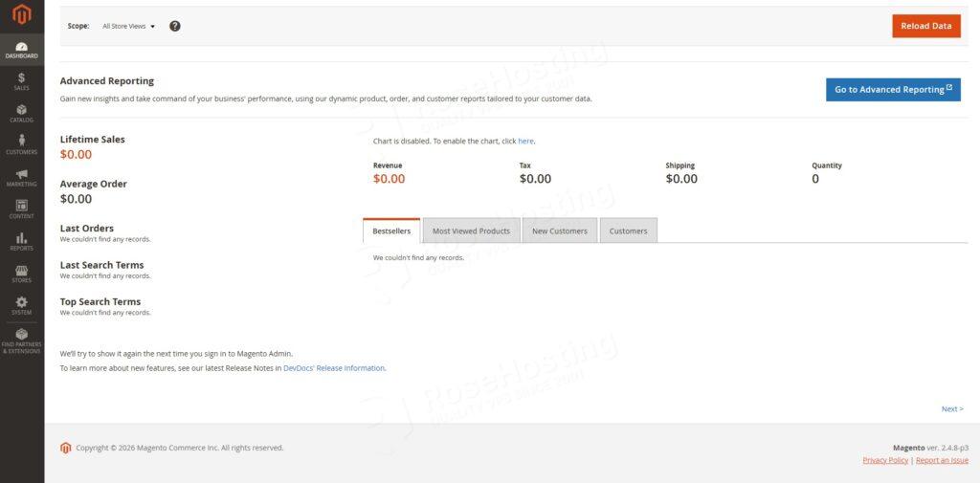Click the footer Magento logo icon
The image size is (980, 483).
coord(66,448)
